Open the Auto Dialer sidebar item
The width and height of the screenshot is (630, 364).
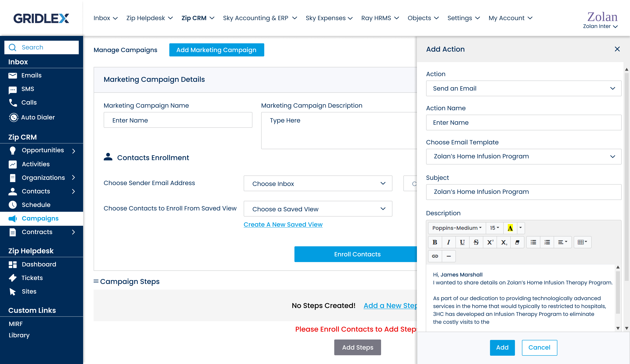(38, 117)
